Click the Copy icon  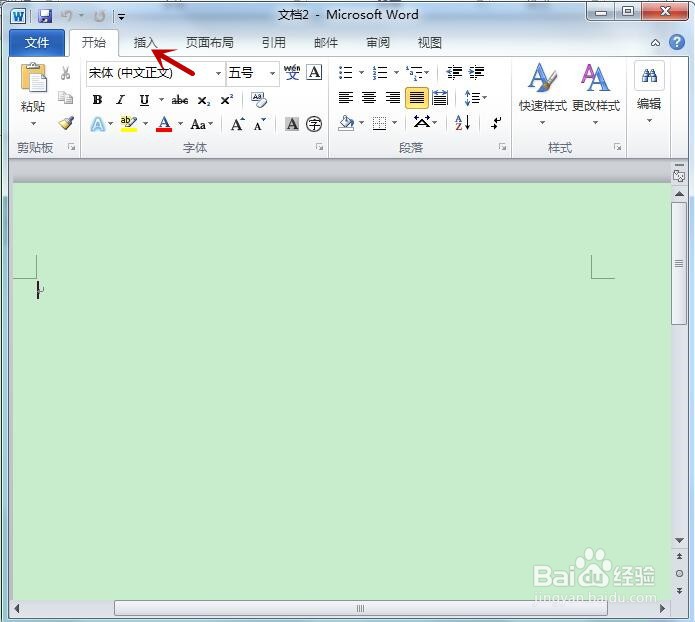click(x=66, y=97)
